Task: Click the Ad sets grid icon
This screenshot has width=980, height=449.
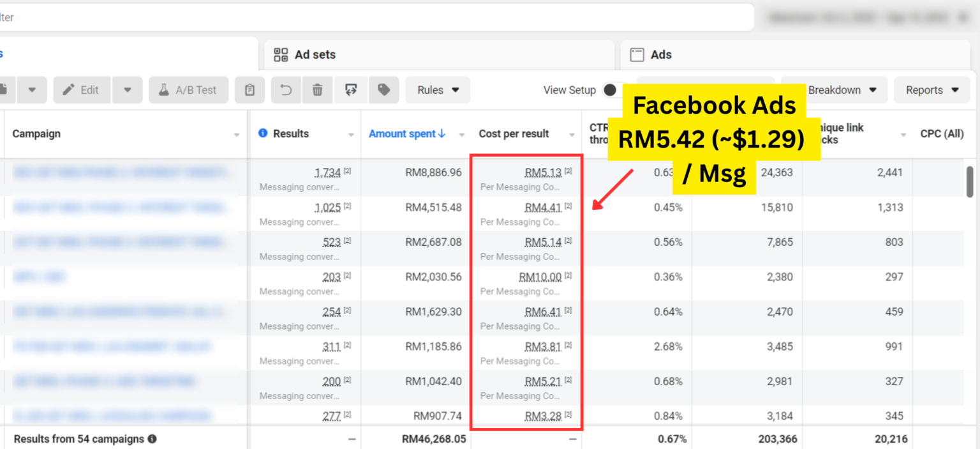Action: pyautogui.click(x=281, y=55)
